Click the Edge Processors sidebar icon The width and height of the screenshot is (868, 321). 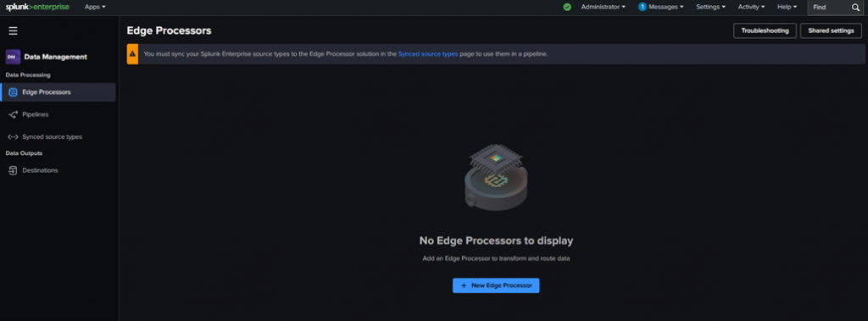[x=14, y=92]
